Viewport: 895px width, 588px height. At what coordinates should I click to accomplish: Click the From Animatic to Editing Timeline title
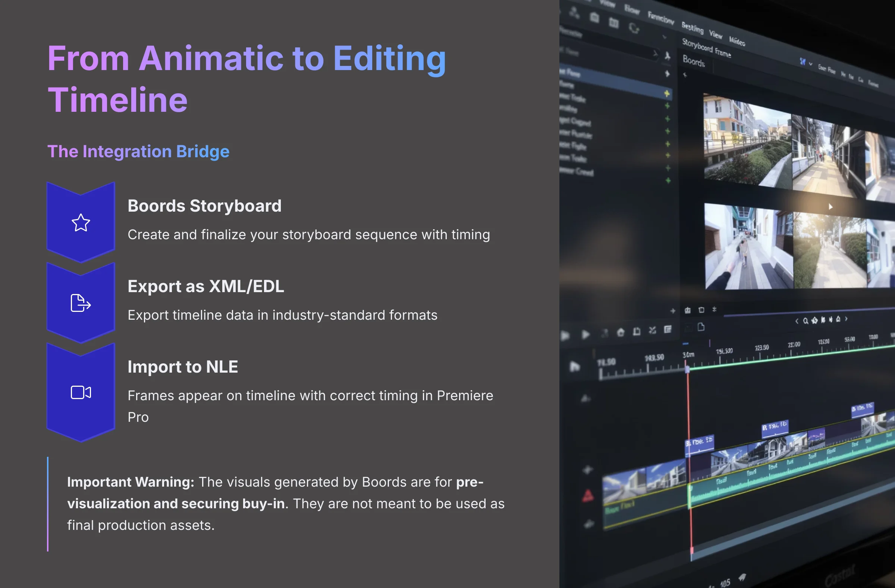click(x=247, y=79)
